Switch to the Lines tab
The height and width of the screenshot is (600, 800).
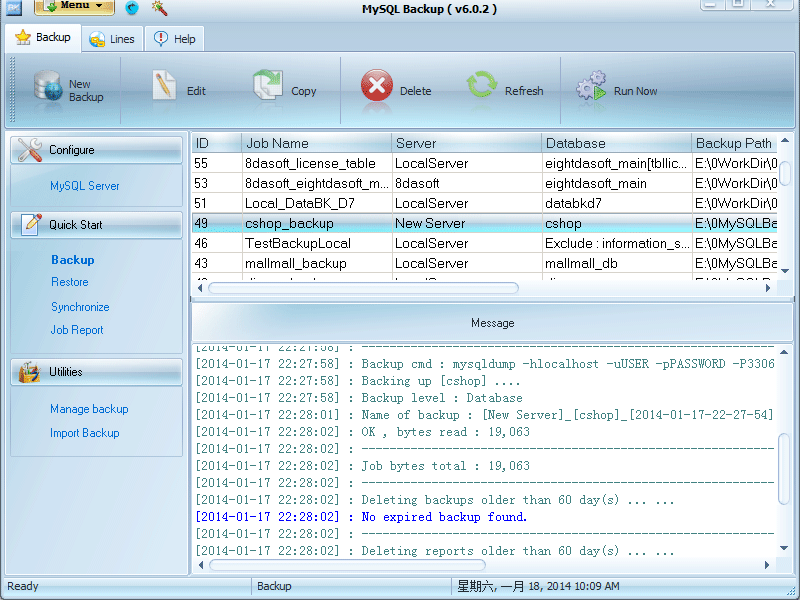point(112,39)
